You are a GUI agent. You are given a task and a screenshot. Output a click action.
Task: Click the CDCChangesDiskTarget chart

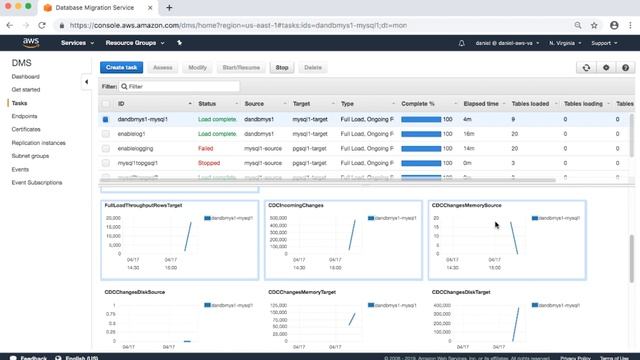point(507,319)
